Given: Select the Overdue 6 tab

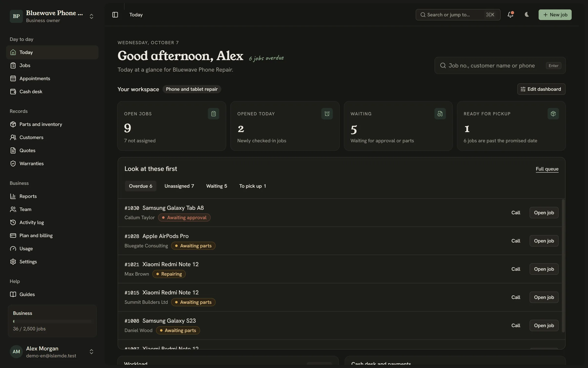Looking at the screenshot, I should tap(141, 186).
